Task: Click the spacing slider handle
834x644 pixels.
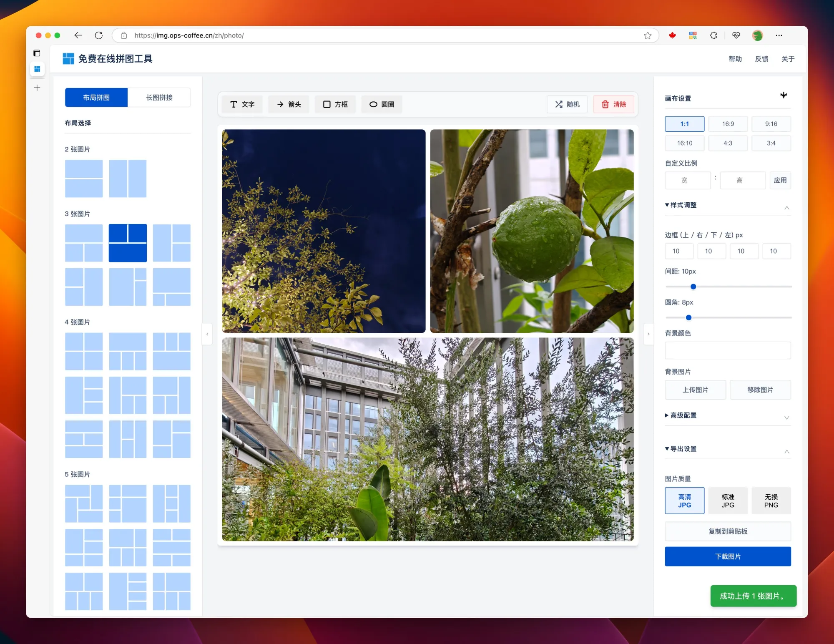Action: [693, 287]
